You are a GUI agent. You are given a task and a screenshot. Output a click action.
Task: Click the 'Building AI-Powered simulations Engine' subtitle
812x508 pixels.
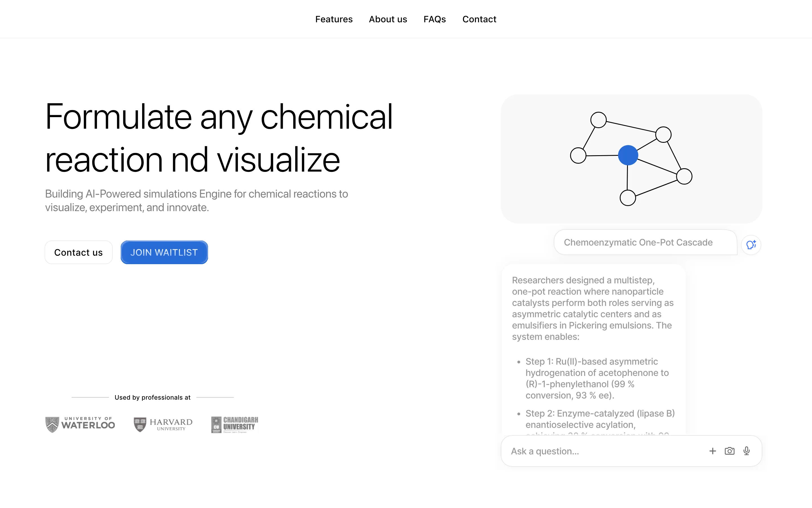click(x=196, y=201)
